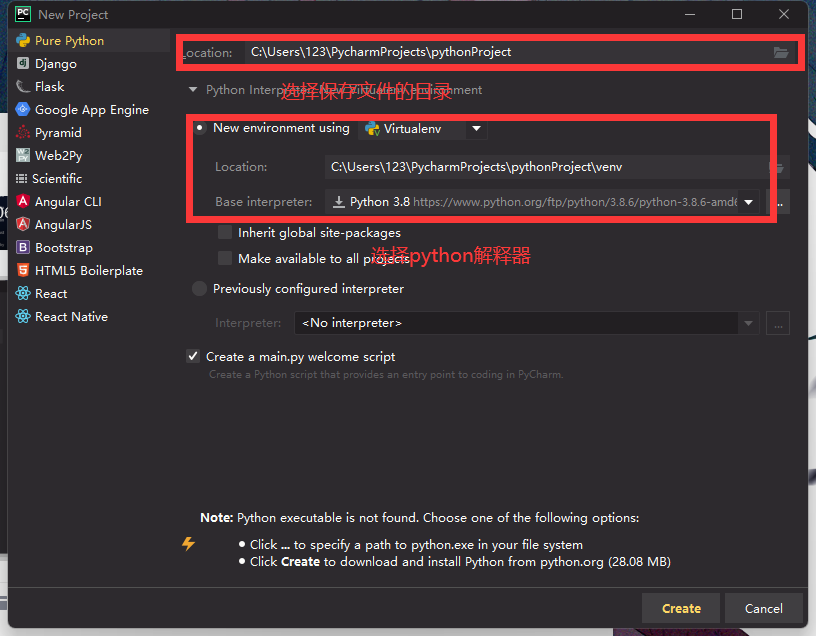Click the Flask horn icon
Image resolution: width=816 pixels, height=636 pixels.
[x=23, y=86]
